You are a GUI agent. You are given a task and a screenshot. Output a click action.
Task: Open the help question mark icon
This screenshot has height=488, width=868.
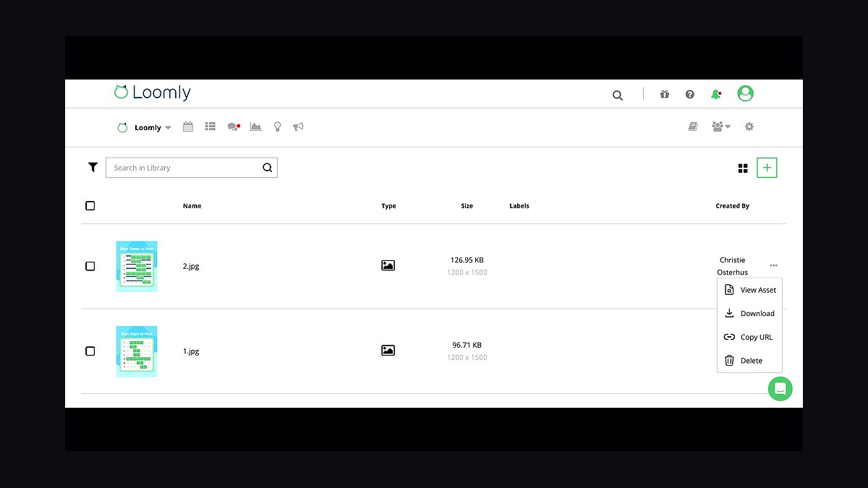click(690, 94)
